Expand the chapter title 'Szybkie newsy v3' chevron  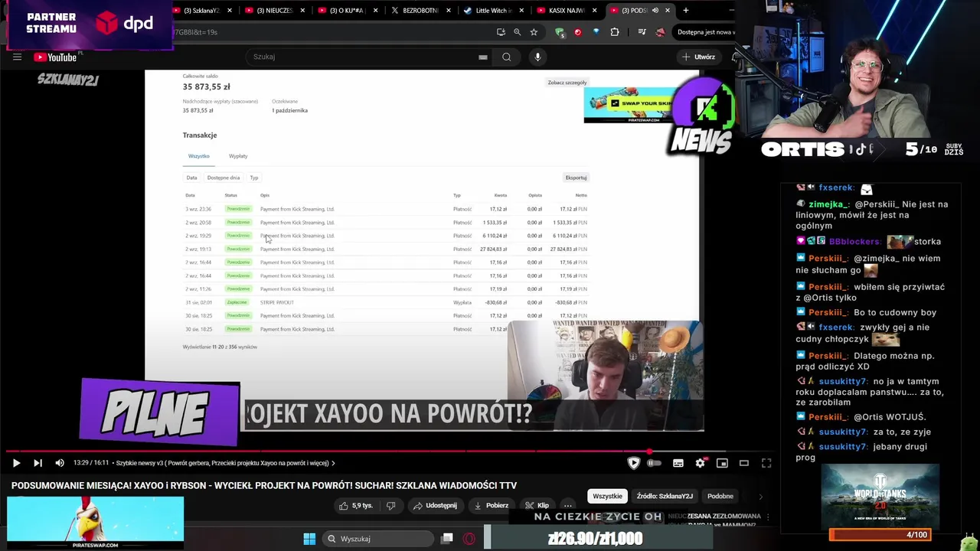pos(333,463)
